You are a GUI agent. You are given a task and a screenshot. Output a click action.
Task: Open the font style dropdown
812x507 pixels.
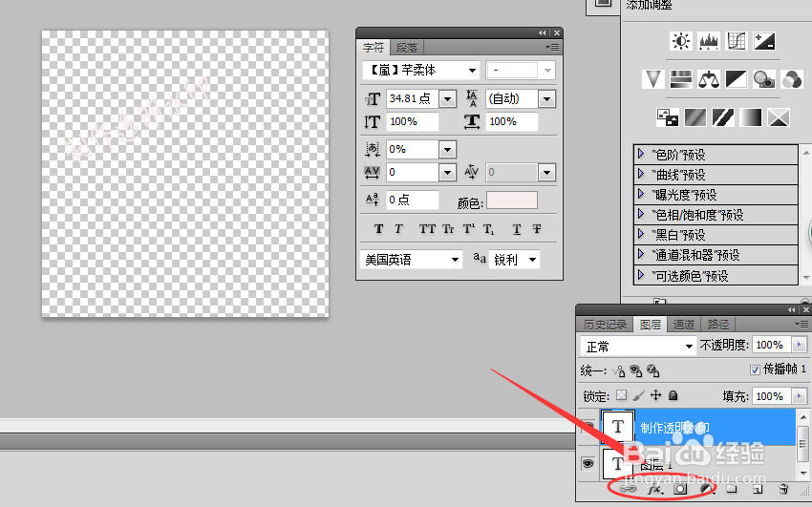(x=547, y=71)
